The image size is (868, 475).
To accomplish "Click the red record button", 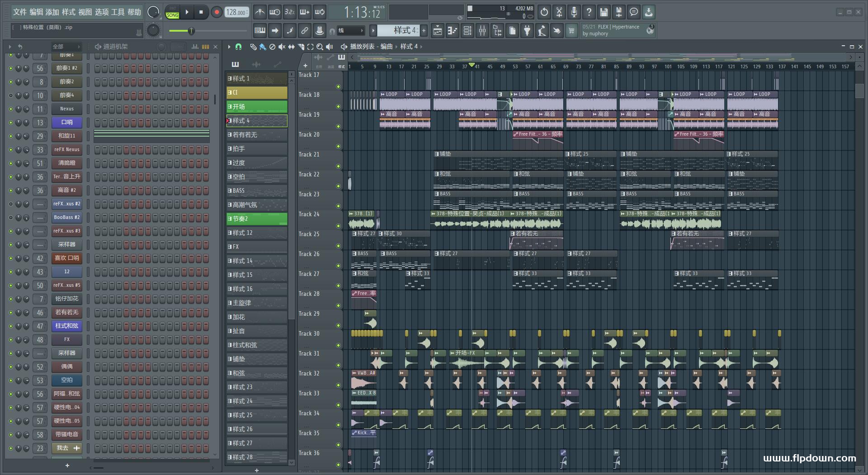I will coord(217,12).
